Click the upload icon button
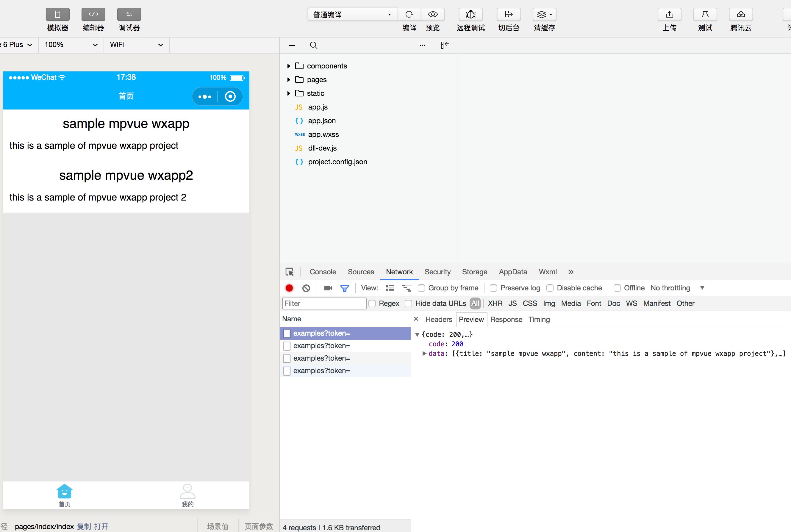This screenshot has width=791, height=532. [x=669, y=14]
